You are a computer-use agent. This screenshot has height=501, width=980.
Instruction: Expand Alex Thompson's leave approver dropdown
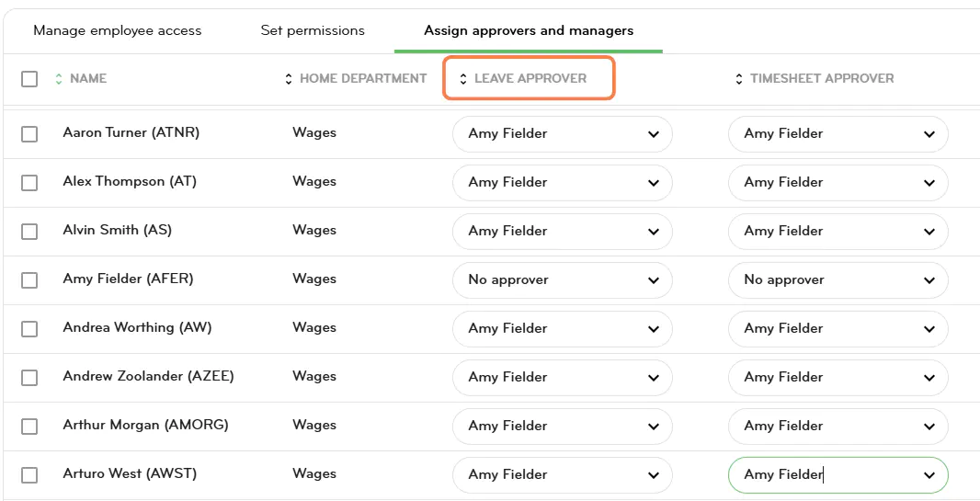563,182
